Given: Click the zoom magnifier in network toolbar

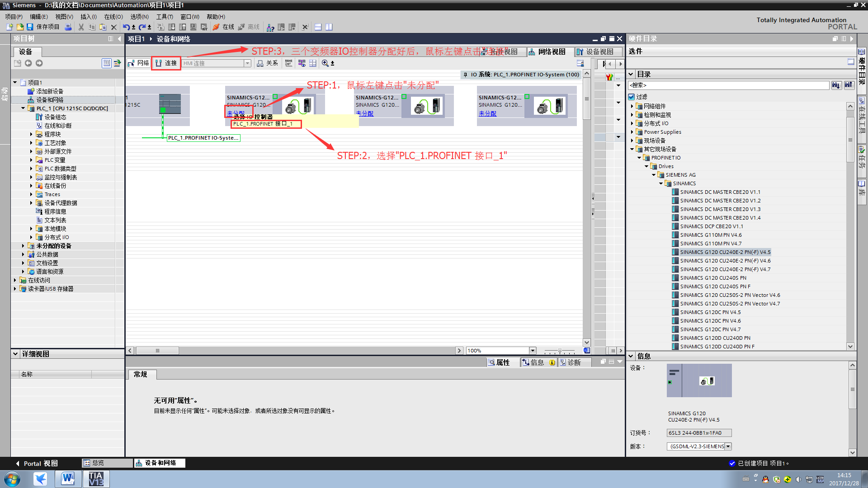Looking at the screenshot, I should tap(325, 63).
